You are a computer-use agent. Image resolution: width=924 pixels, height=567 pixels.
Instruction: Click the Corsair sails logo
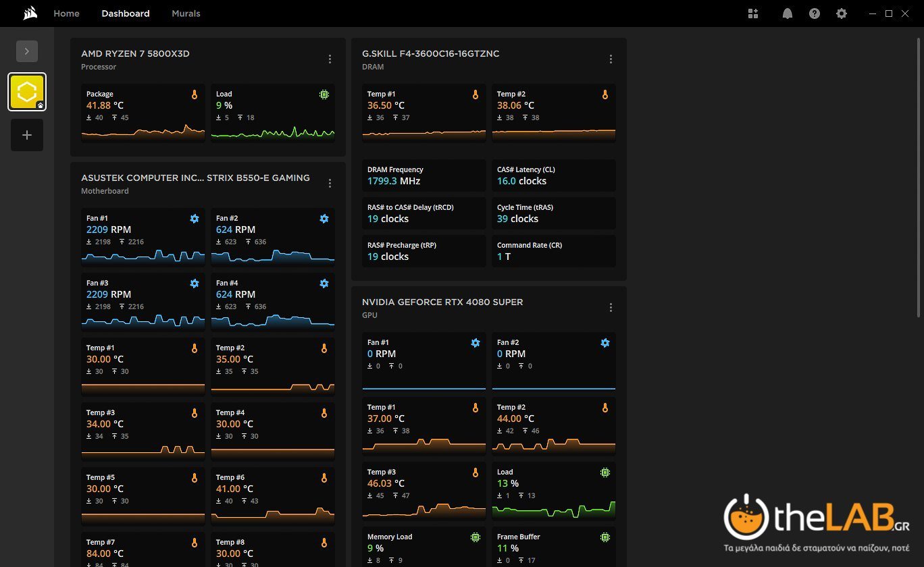coord(30,13)
